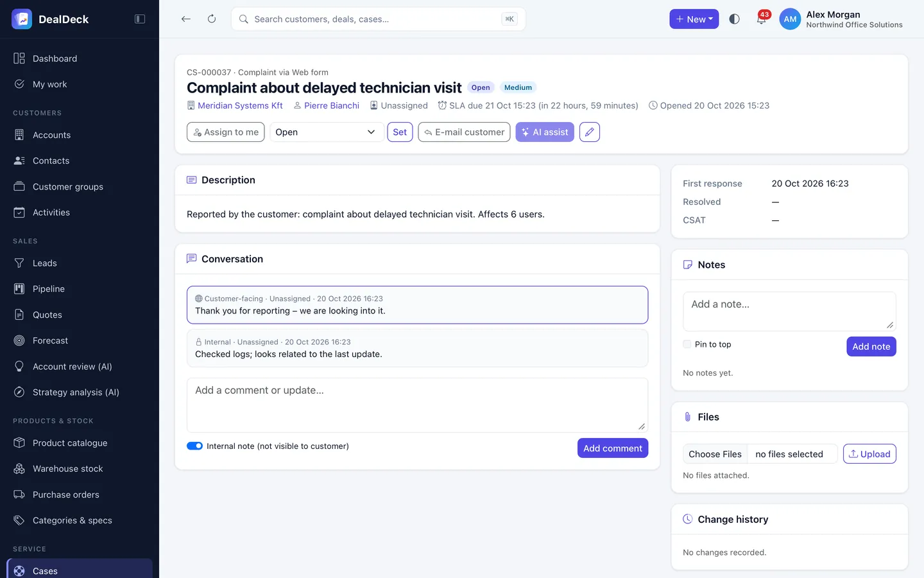The height and width of the screenshot is (578, 924).
Task: Open Strategy analysis (AI)
Action: click(80, 392)
